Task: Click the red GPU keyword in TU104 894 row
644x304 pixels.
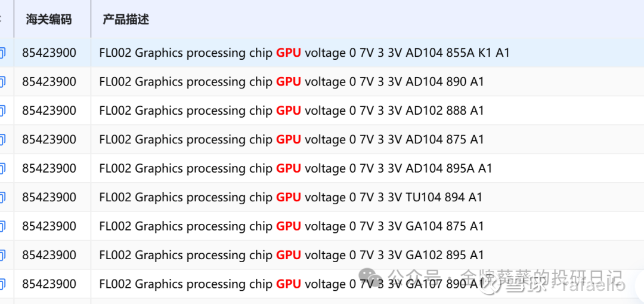Action: coord(289,197)
